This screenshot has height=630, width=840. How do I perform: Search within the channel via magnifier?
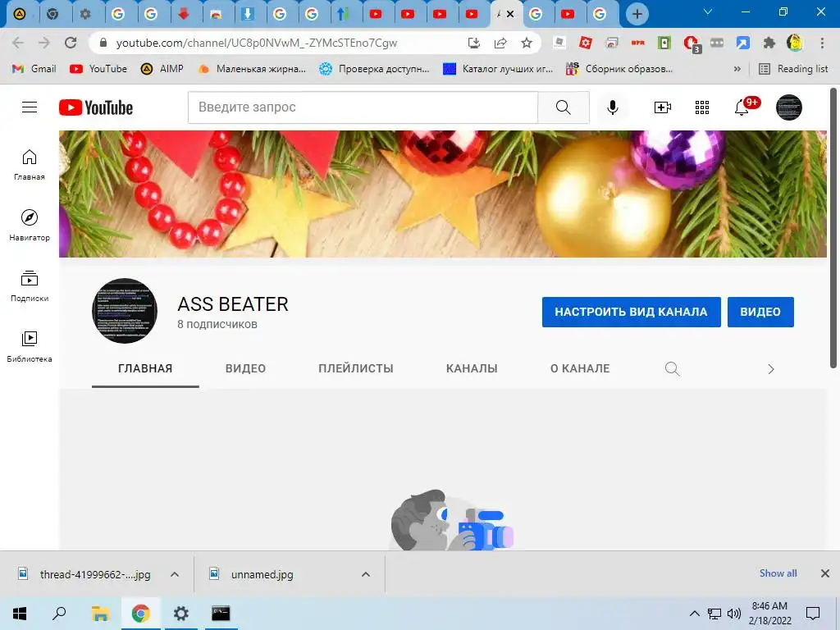click(673, 368)
